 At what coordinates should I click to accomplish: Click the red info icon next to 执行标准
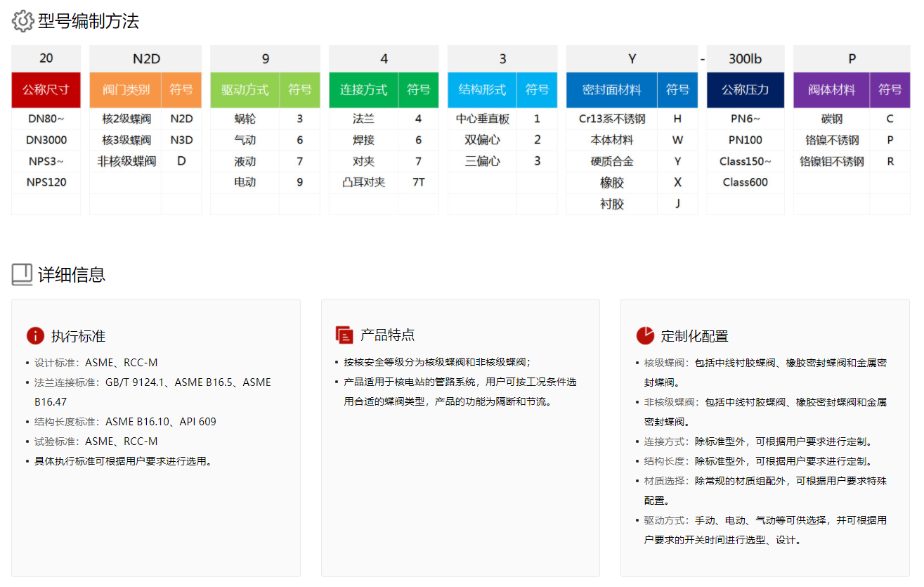pos(35,335)
